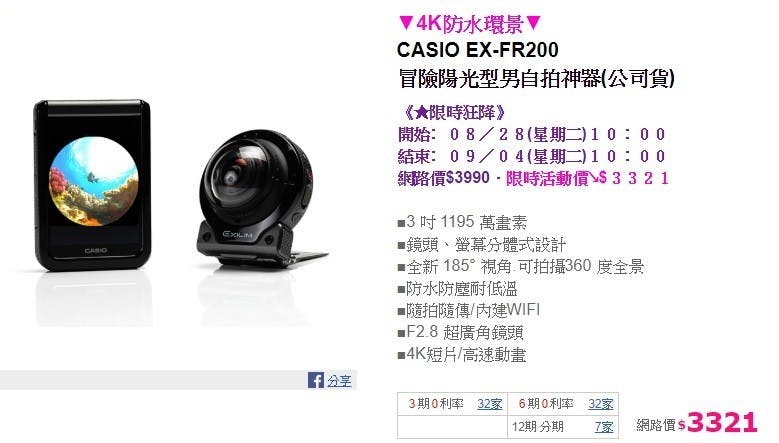Click the gray share bar below the image

[x=178, y=380]
